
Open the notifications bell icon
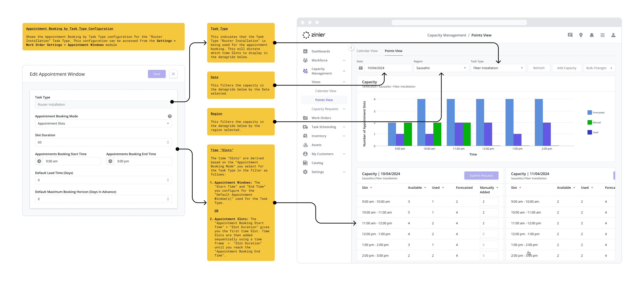[592, 35]
